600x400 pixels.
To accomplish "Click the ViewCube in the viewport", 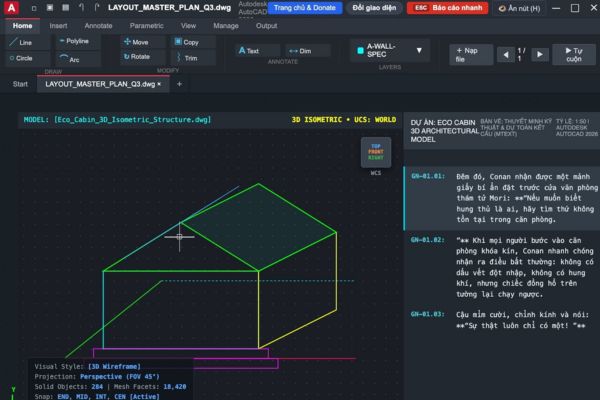I will [x=376, y=152].
